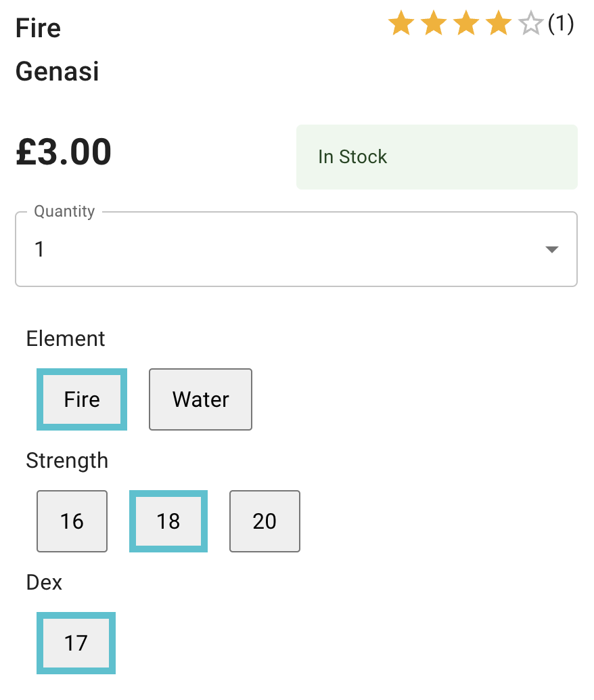
Task: Click the Element label
Action: 66,338
